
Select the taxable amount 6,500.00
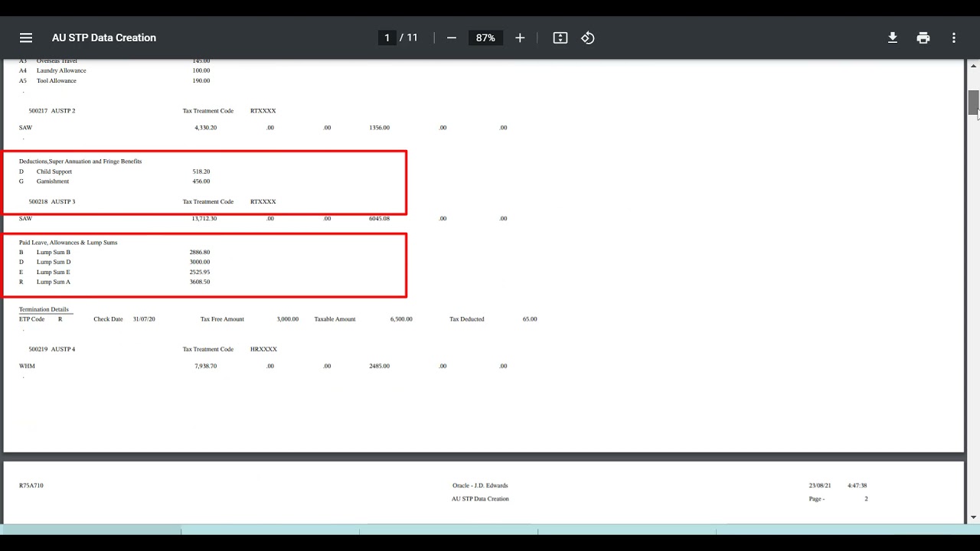coord(401,319)
